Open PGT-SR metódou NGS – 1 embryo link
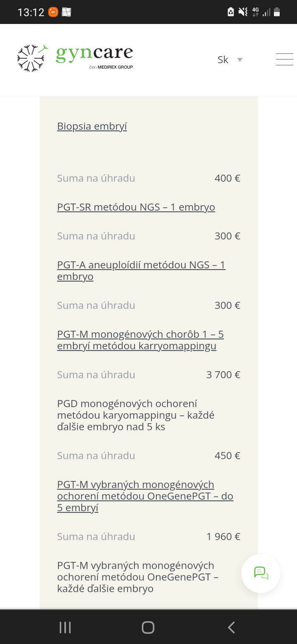The width and height of the screenshot is (297, 644). (x=136, y=207)
